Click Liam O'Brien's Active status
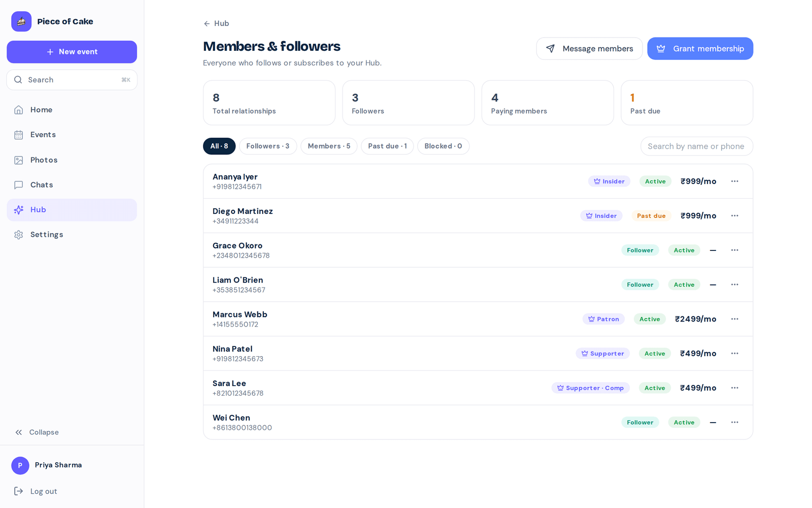Viewport: 812px width, 508px height. [x=684, y=284]
